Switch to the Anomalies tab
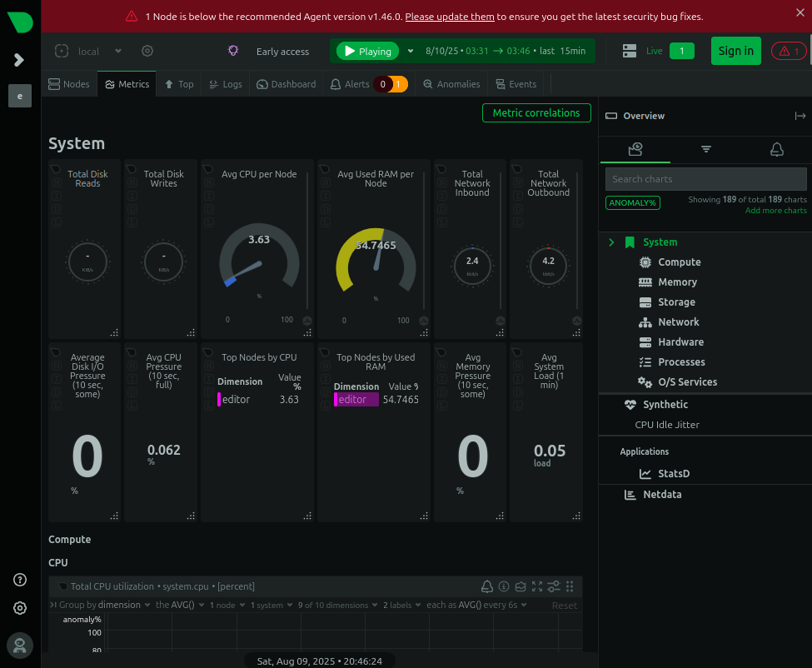 (x=451, y=84)
